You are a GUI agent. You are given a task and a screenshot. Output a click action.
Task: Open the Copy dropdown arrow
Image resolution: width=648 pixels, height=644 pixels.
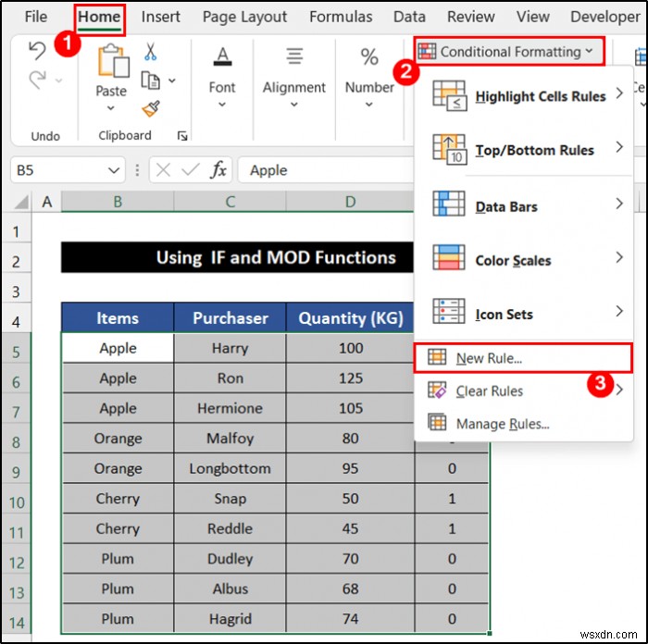click(x=172, y=80)
